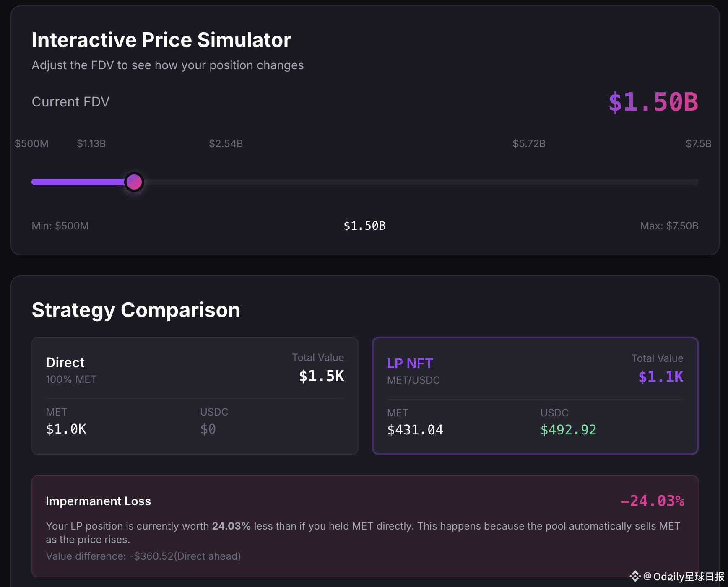
Task: Click the Impermanent Loss panel heading
Action: 98,501
